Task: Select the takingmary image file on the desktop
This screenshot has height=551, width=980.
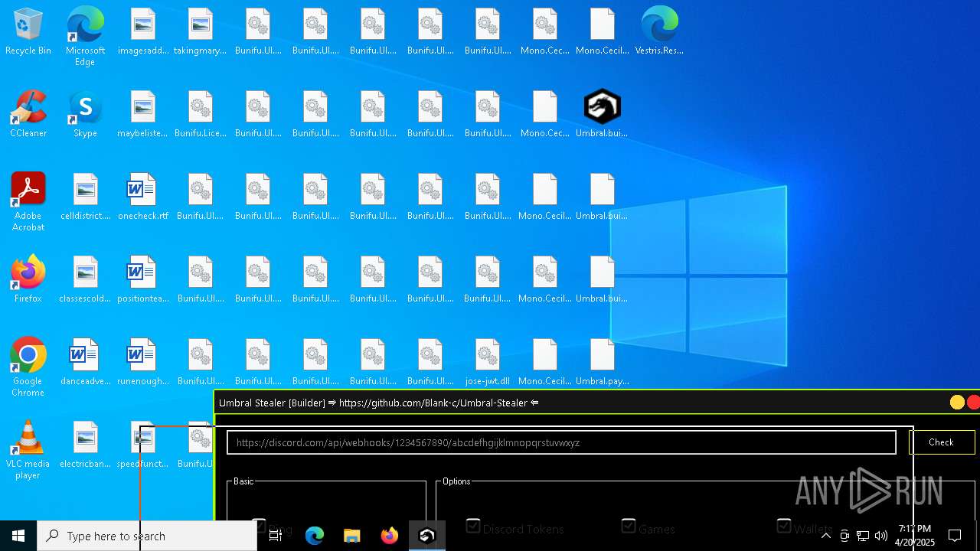Action: click(201, 32)
